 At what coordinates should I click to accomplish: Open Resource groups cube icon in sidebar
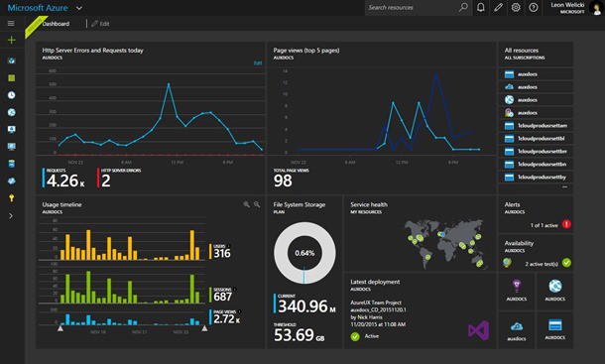11,61
